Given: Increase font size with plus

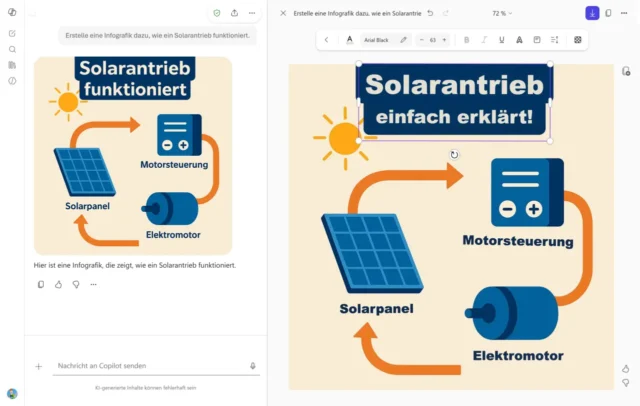Looking at the screenshot, I should 444,40.
